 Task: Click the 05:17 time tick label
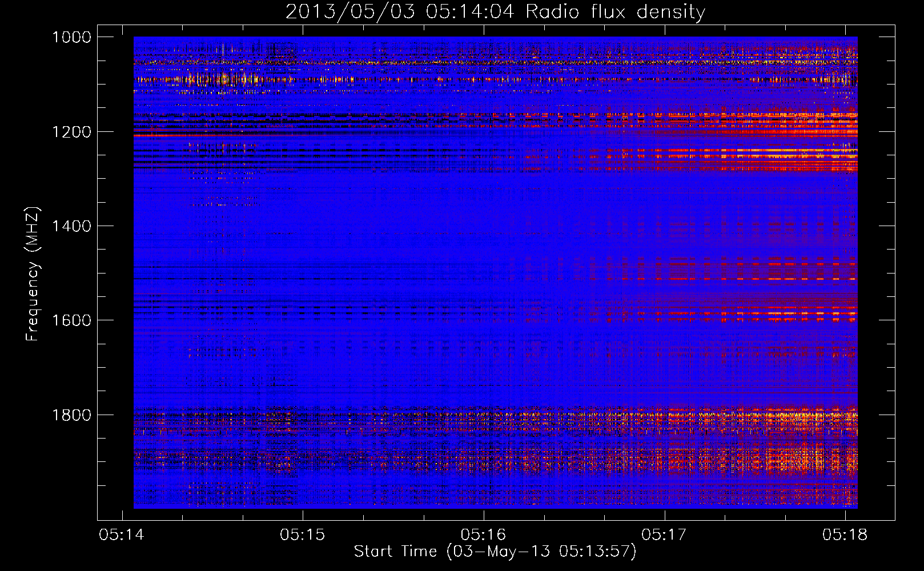pos(664,534)
